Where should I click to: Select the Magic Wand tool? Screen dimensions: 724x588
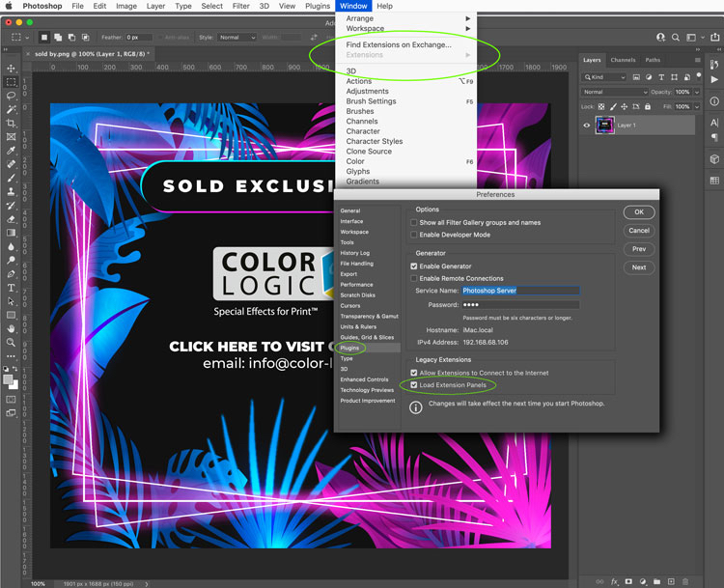11,109
